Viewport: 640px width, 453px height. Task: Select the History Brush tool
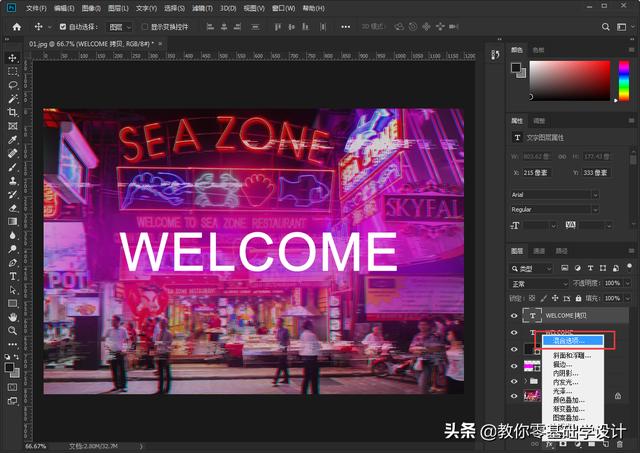pos(13,195)
